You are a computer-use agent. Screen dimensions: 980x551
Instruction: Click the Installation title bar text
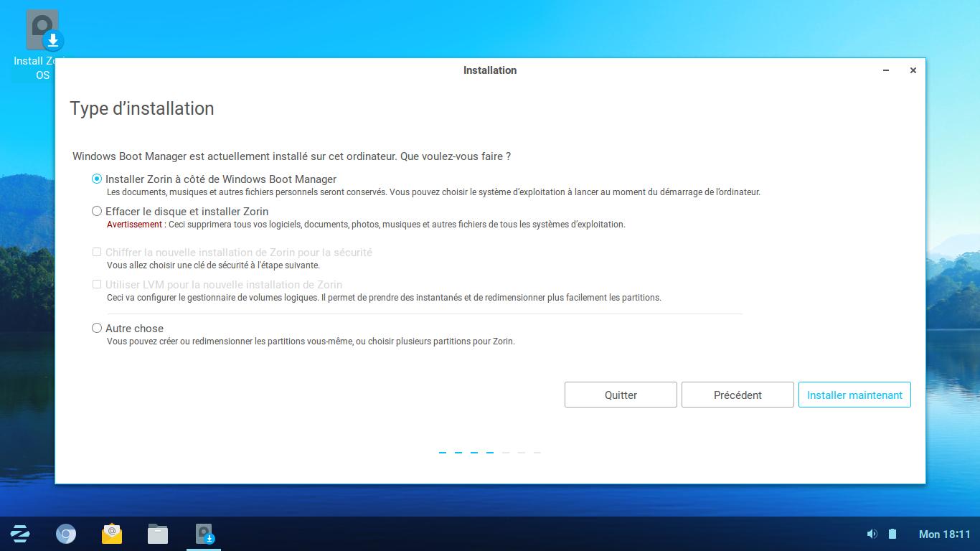[490, 70]
